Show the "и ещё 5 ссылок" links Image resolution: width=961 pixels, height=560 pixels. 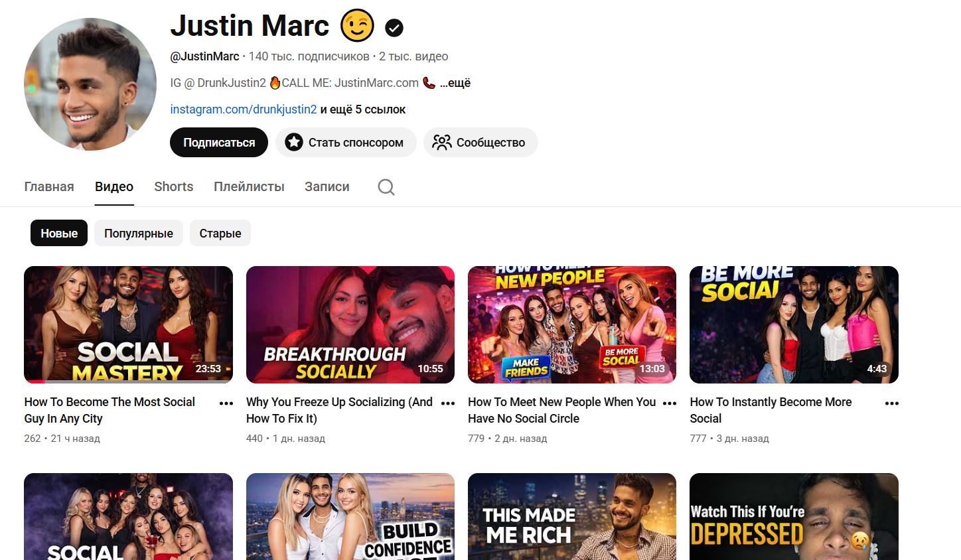363,109
